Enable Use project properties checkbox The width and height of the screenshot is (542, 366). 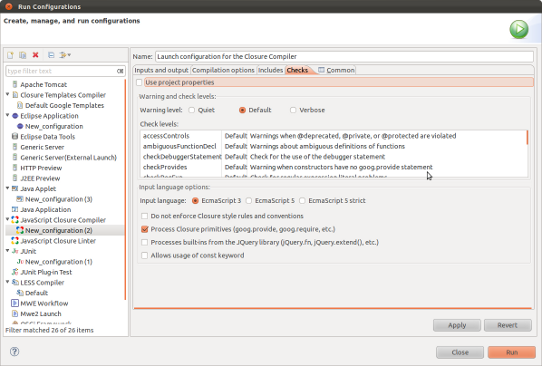click(x=139, y=82)
